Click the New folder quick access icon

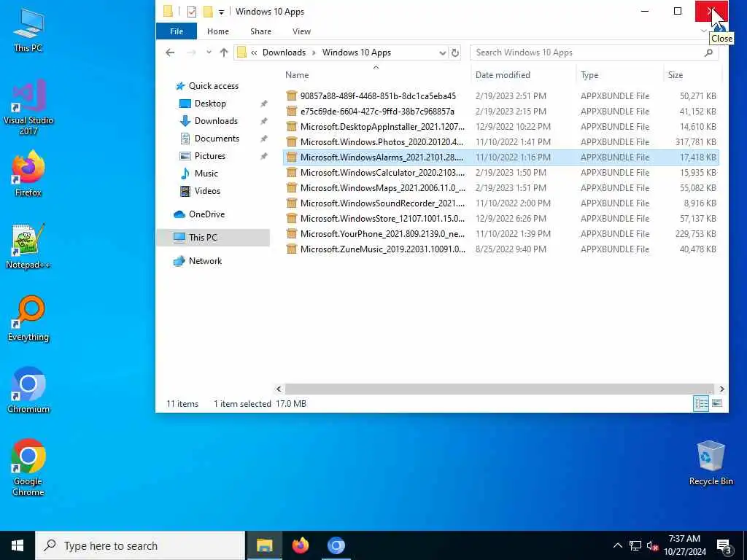click(208, 12)
